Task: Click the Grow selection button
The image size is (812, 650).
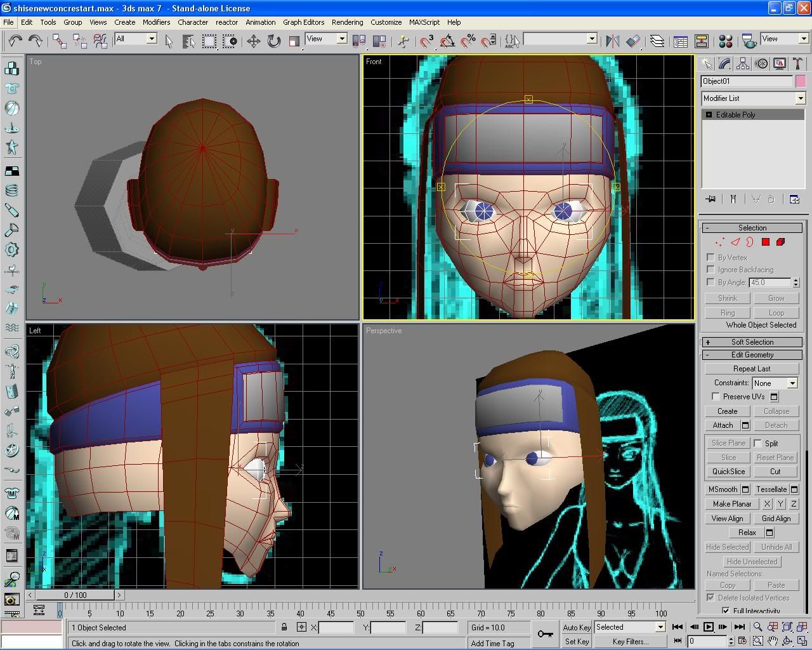Action: [x=776, y=298]
